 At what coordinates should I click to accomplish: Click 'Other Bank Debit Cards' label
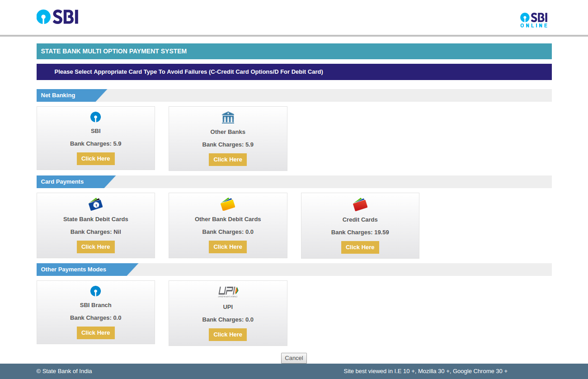tap(228, 219)
